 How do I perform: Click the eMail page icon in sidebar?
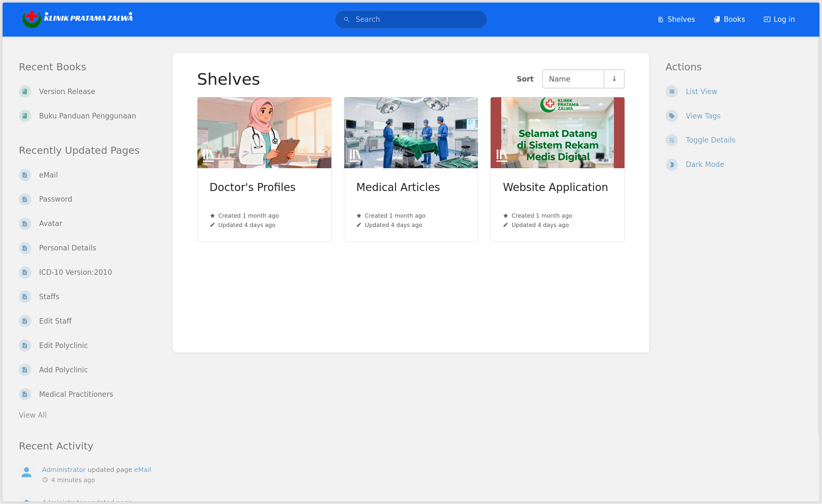coord(25,175)
